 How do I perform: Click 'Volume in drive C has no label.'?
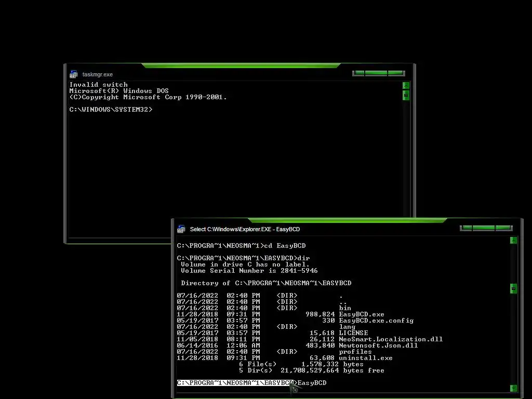tap(245, 264)
